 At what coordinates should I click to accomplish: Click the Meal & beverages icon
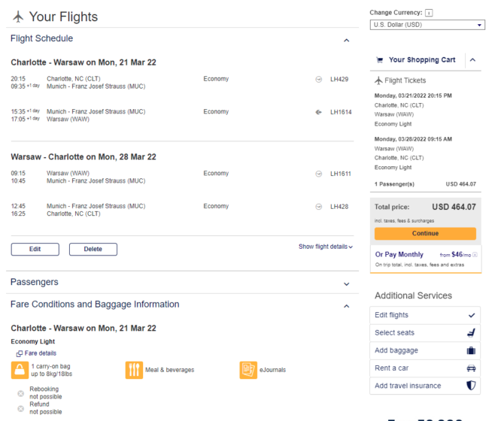(134, 370)
